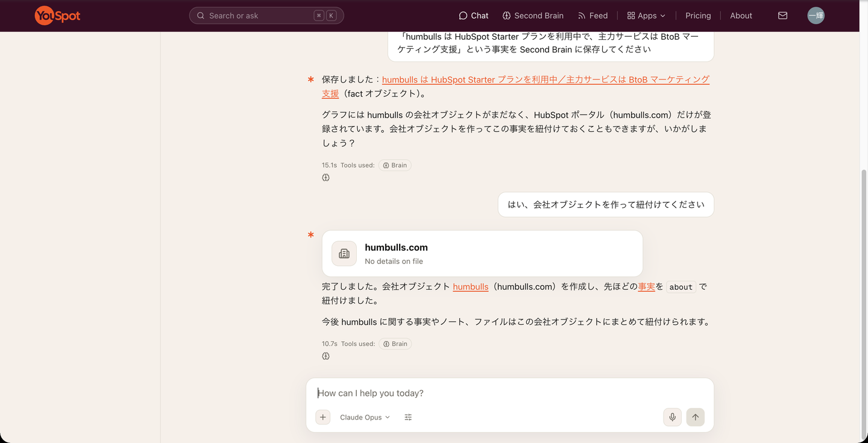868x443 pixels.
Task: Click the plus attachment button
Action: click(323, 417)
